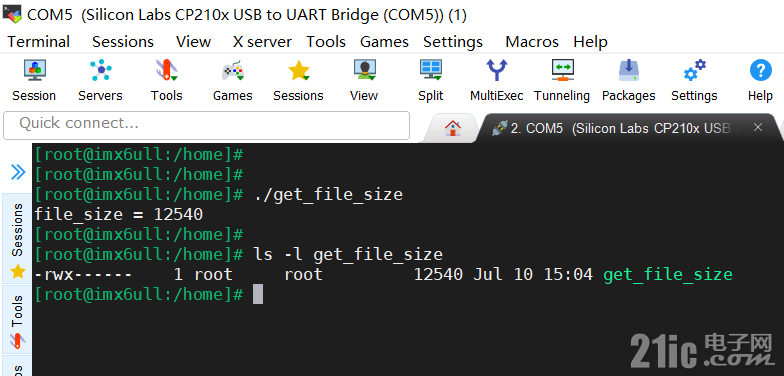This screenshot has height=376, width=784.
Task: Open the Tunneling toolbar icon
Action: 562,70
